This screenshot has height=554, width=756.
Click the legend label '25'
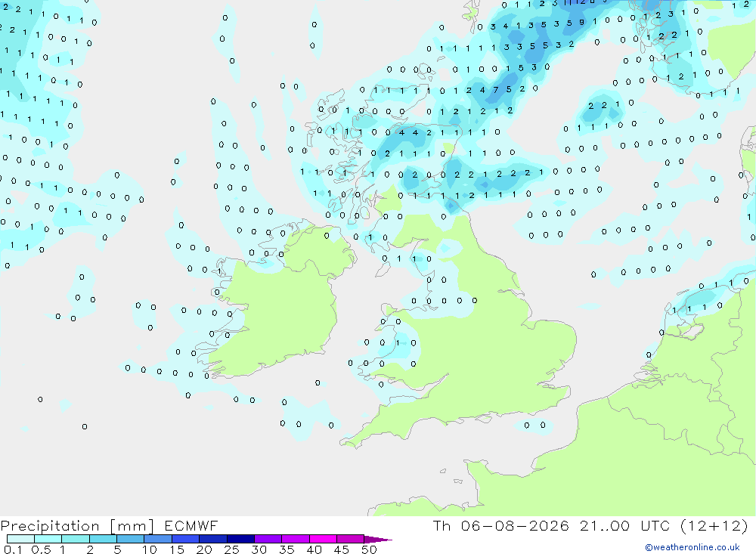[231, 549]
